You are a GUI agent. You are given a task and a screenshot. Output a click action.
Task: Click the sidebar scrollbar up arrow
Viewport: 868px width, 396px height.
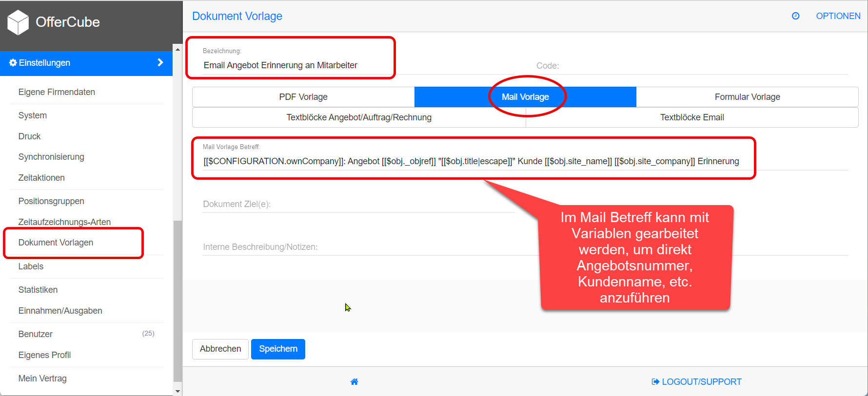pos(178,49)
